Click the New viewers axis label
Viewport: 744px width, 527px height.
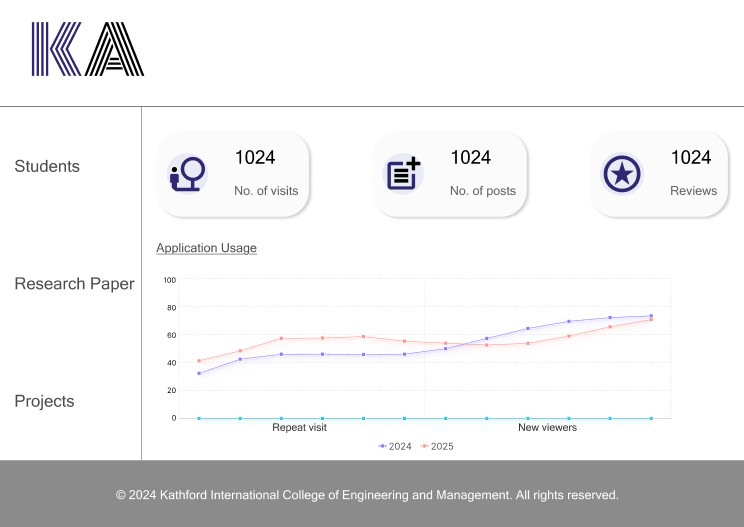[547, 427]
